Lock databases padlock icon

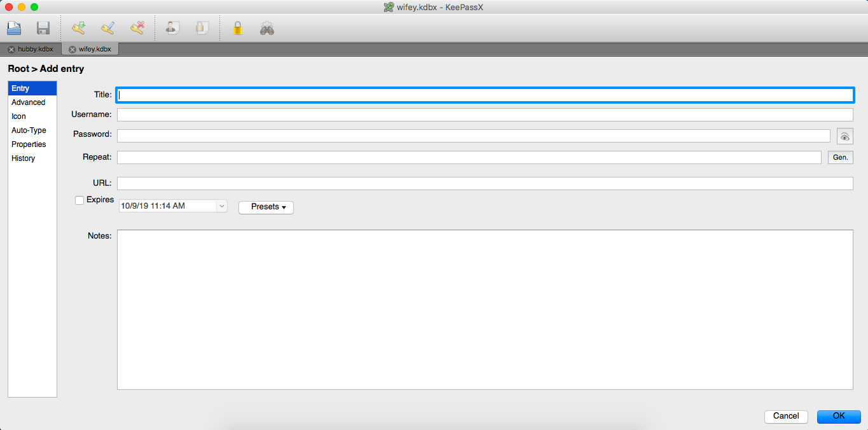pyautogui.click(x=238, y=28)
